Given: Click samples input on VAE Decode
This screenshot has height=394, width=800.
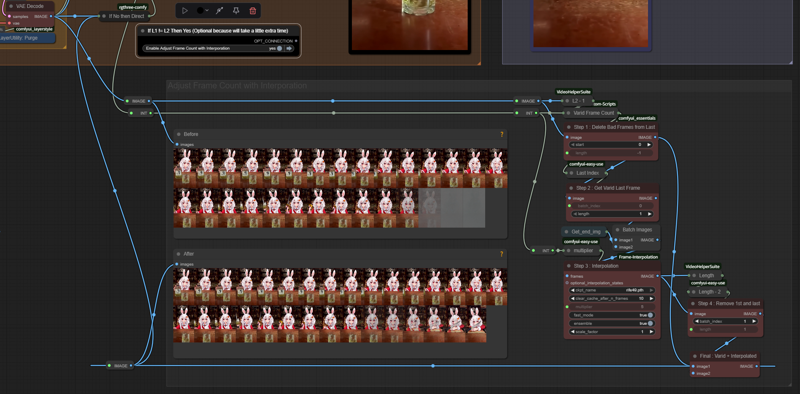Looking at the screenshot, I should point(9,17).
